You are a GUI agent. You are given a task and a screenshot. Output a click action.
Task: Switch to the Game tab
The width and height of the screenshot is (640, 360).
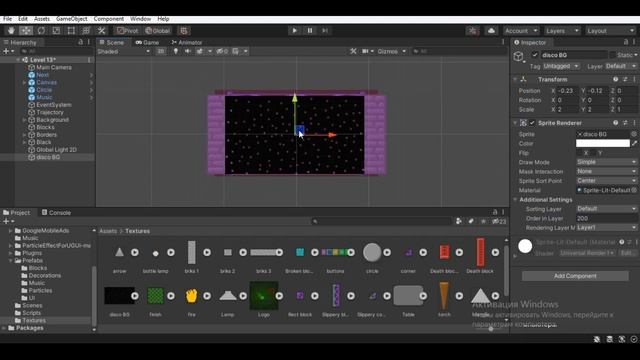(147, 42)
